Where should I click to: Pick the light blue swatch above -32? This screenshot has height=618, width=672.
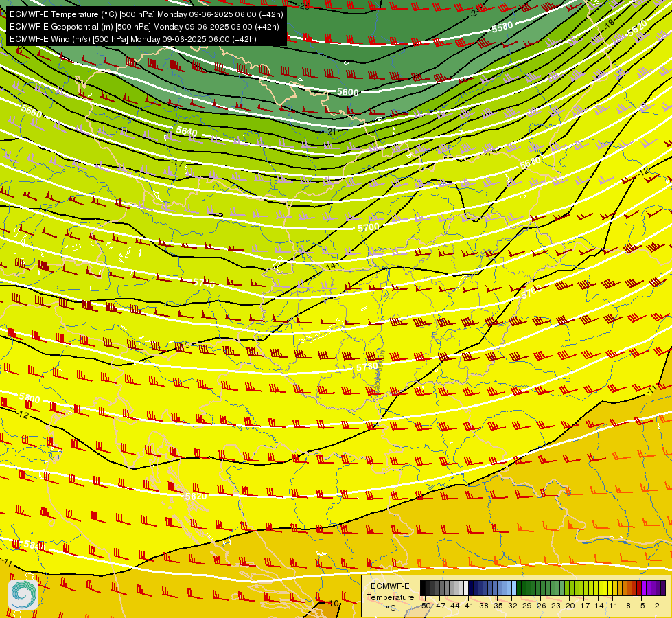(514, 588)
